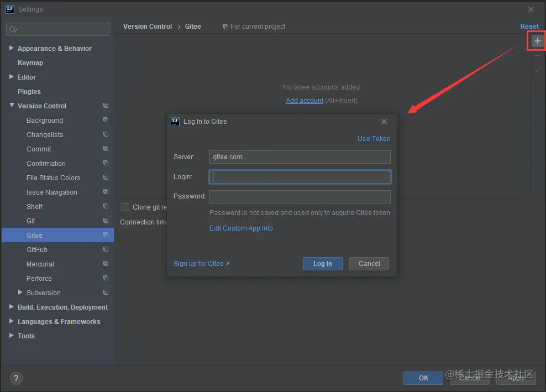Click IntelliJ logo in Log In dialog title
546x392 pixels.
point(175,122)
